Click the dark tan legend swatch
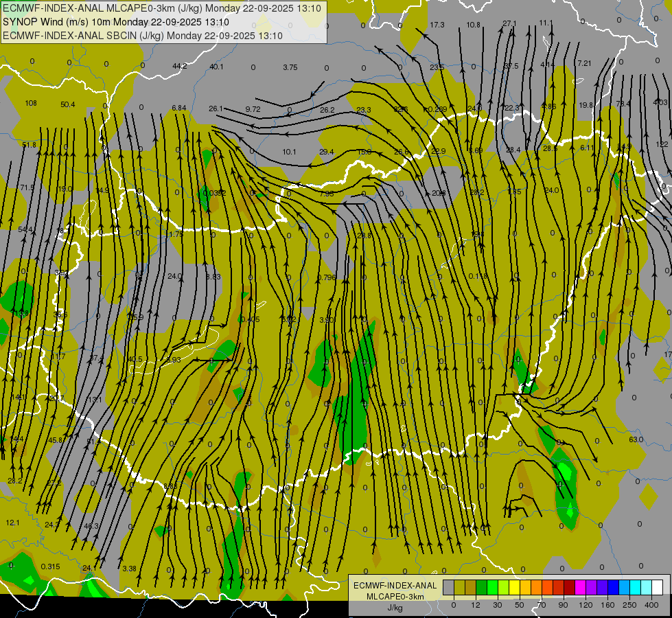672x618 pixels. coord(471,587)
